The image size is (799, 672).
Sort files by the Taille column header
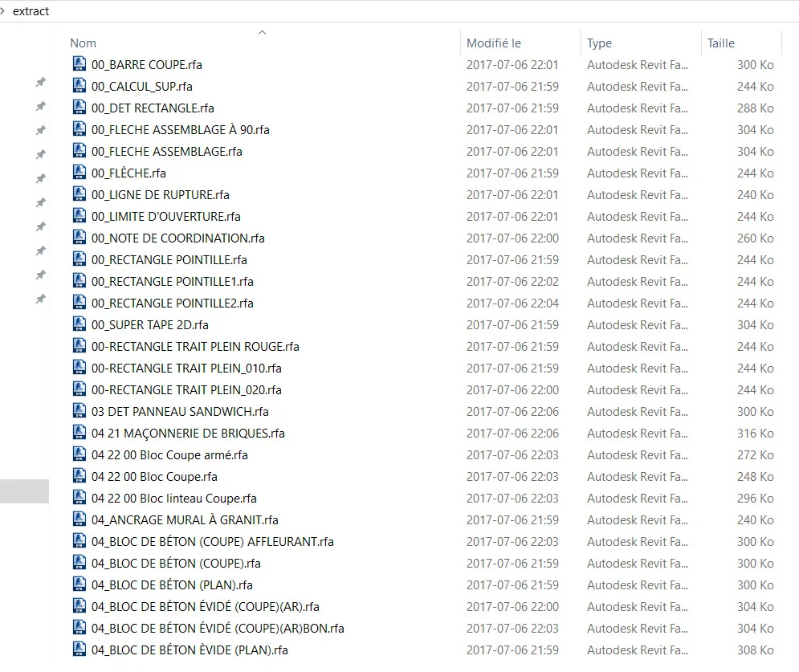point(720,43)
